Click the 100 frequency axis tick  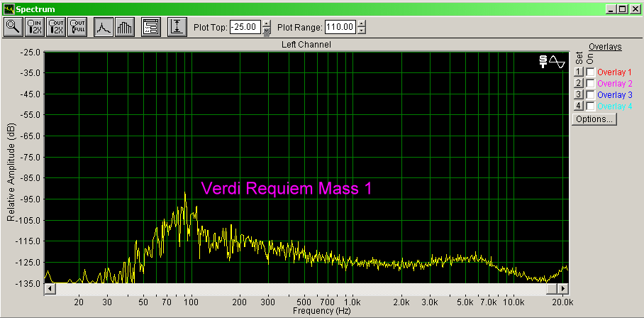(x=191, y=302)
